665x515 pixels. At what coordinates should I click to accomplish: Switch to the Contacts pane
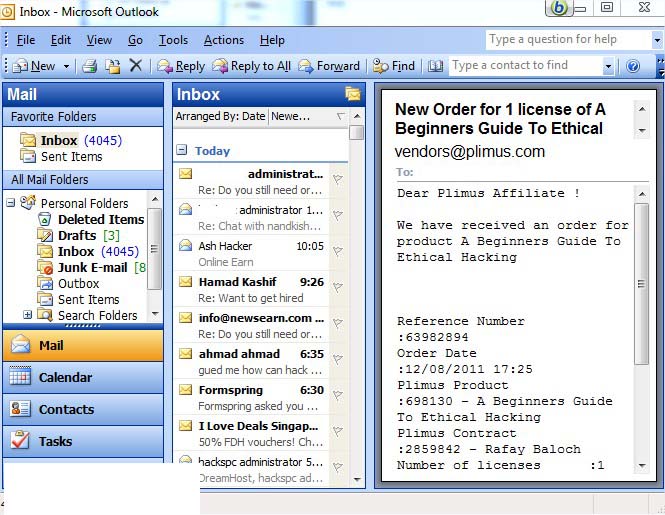83,409
